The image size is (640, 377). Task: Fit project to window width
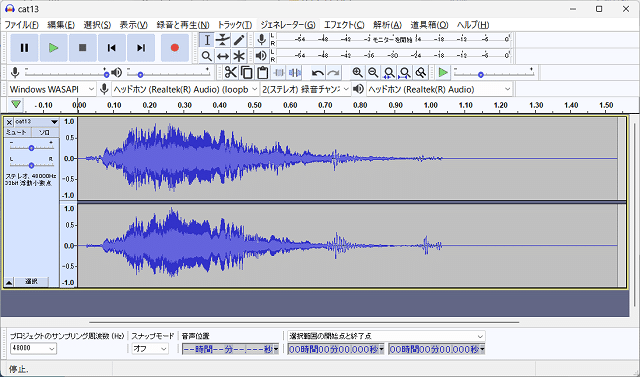(404, 73)
